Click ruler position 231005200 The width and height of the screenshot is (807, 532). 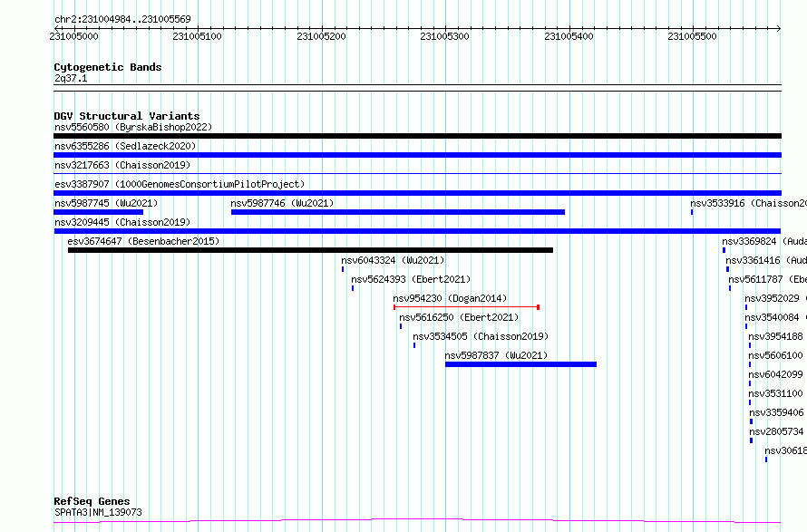322,36
